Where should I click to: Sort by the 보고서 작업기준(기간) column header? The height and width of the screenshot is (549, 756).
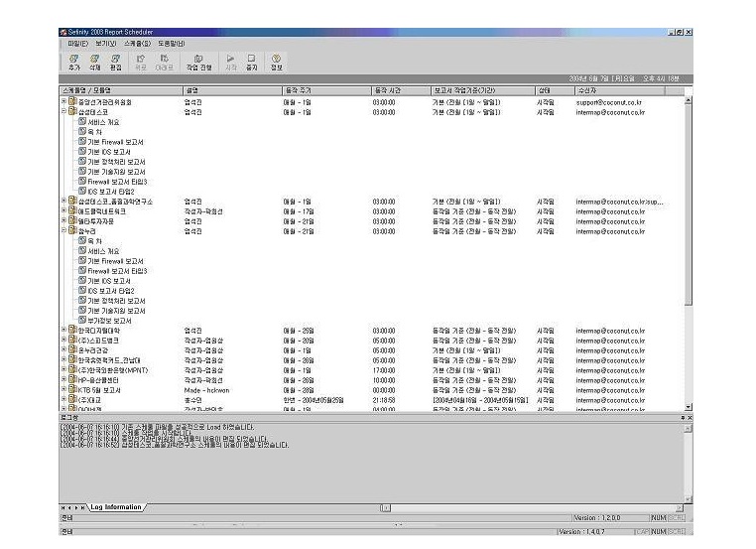pyautogui.click(x=483, y=90)
